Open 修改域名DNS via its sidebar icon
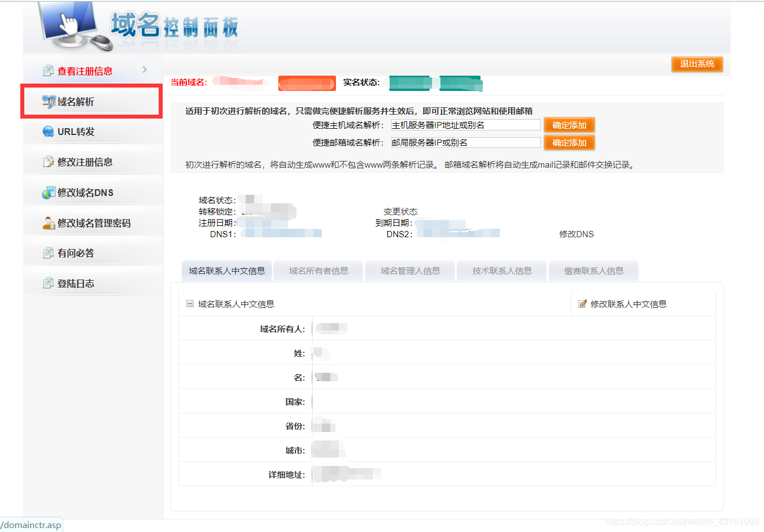Viewport: 764px width, 532px height. click(x=50, y=192)
